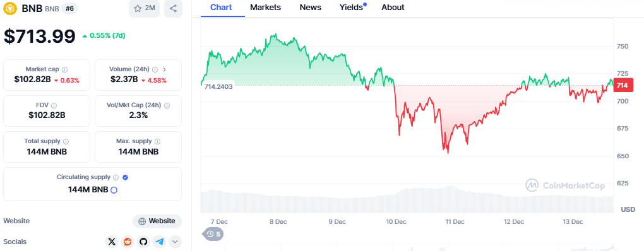The height and width of the screenshot is (251, 644).
Task: Add BNB to watchlist via star button
Action: pos(144,9)
